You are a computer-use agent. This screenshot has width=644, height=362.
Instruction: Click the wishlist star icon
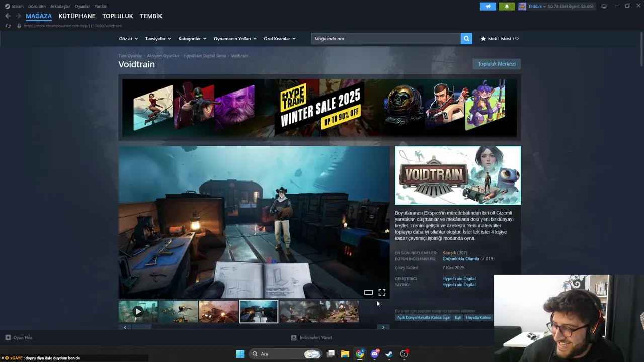click(483, 39)
